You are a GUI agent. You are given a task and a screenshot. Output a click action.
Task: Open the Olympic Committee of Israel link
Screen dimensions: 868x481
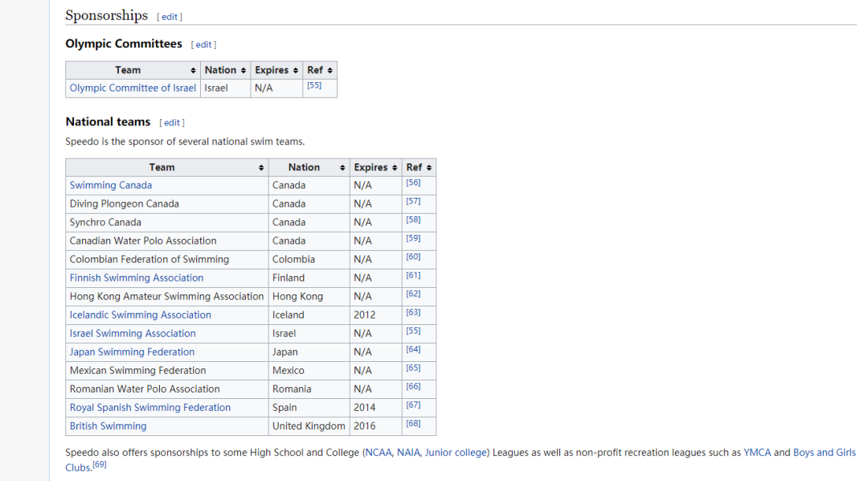(133, 88)
